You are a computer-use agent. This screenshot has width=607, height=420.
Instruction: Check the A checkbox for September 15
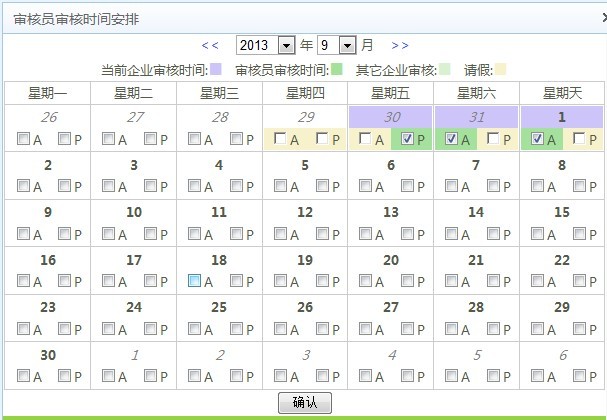click(x=537, y=233)
